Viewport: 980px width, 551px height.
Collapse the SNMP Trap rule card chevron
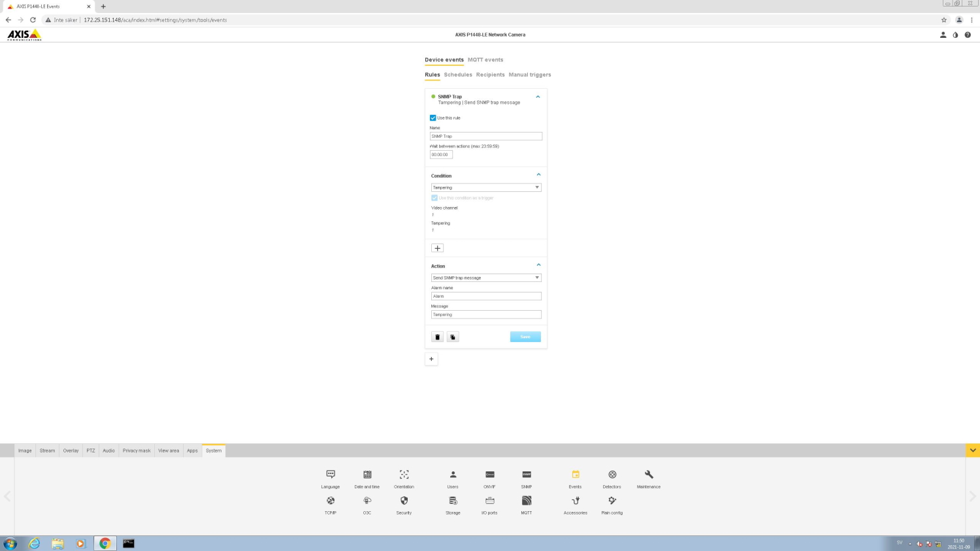click(x=538, y=97)
